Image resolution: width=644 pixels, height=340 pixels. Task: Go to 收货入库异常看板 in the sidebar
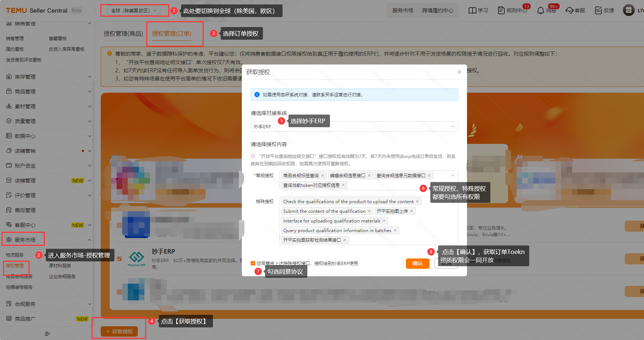[x=67, y=49]
